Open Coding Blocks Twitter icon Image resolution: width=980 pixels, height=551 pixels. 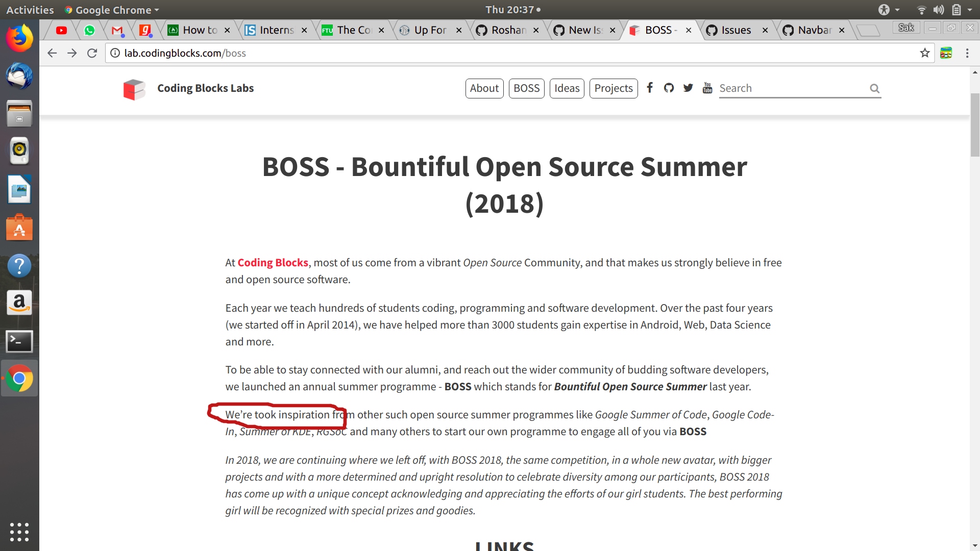(688, 88)
